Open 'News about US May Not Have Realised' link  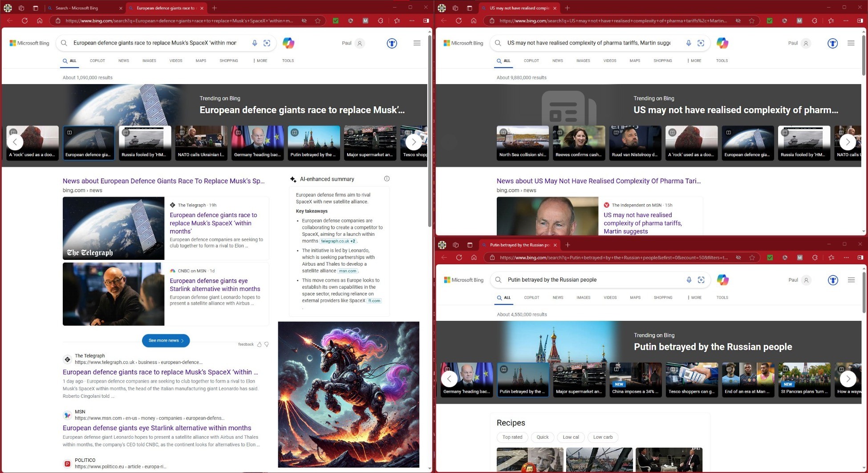pos(599,181)
